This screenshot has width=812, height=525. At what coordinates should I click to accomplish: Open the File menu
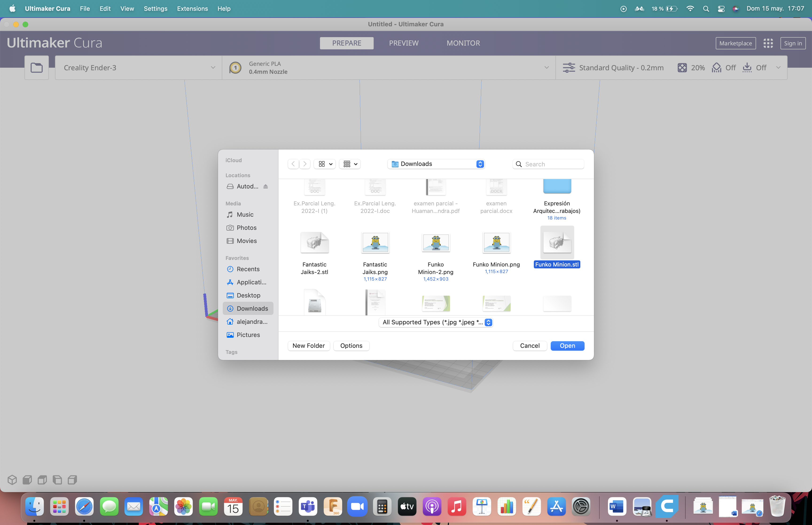[85, 8]
